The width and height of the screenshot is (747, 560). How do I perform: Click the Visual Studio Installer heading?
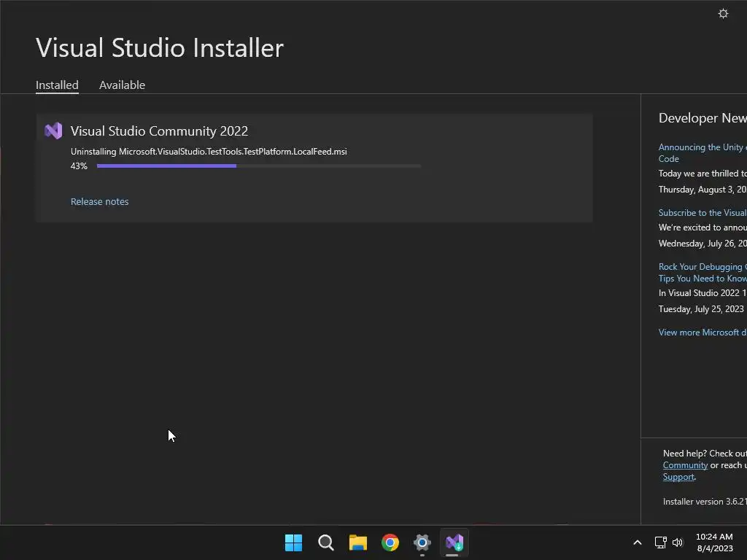pyautogui.click(x=160, y=48)
